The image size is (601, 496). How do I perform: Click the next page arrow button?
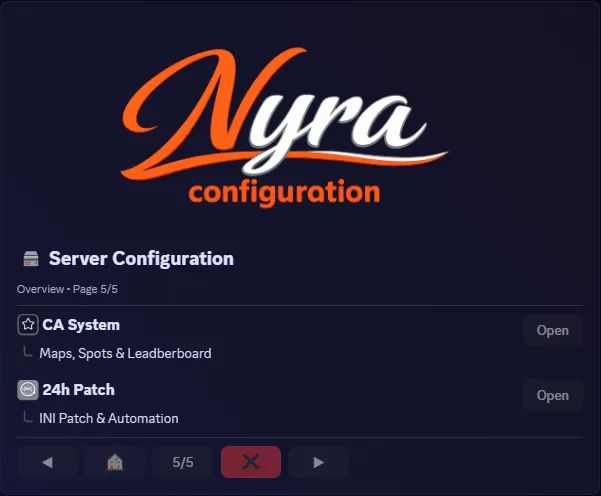pos(319,462)
